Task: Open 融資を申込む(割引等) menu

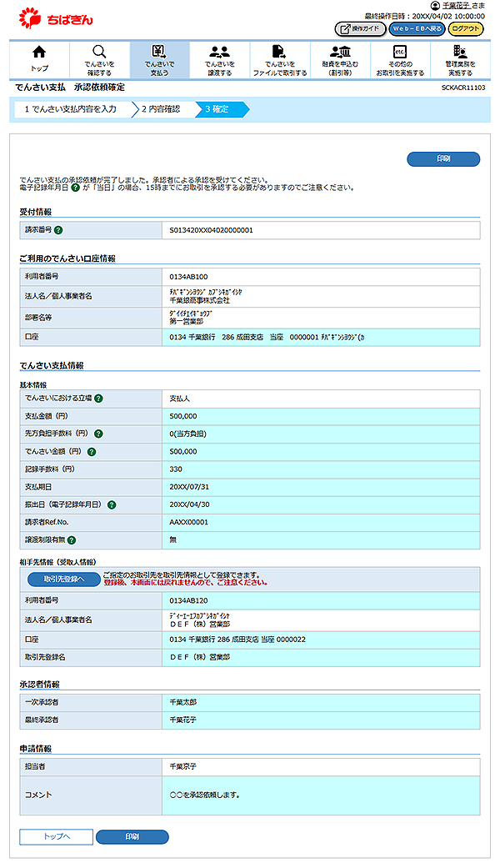Action: click(x=339, y=60)
